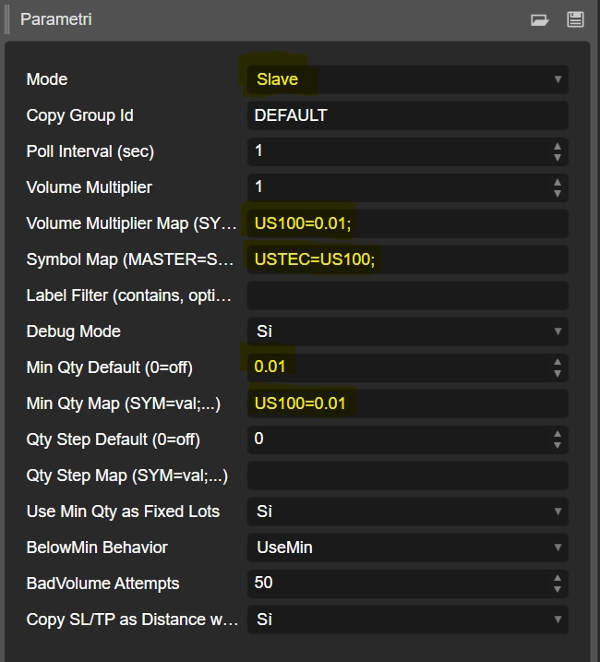Click the Min Qty Map field

point(407,404)
